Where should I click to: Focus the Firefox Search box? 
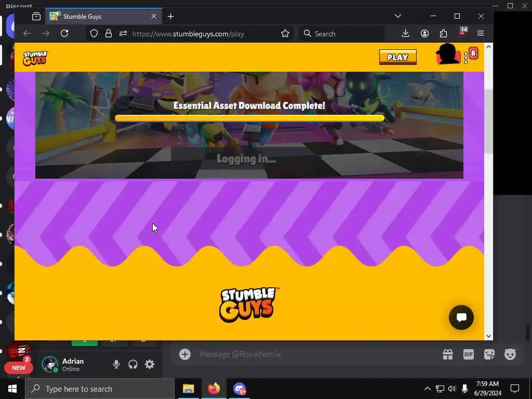click(x=342, y=34)
